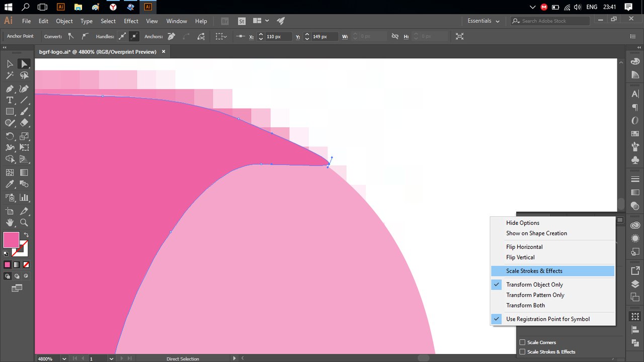Select the Scale tool
Screen dimensions: 644x362
24,136
